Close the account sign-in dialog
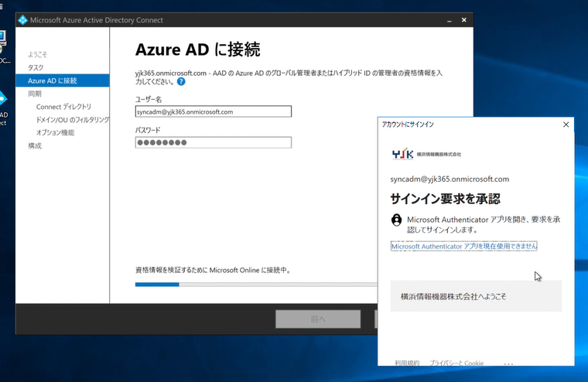 tap(566, 124)
